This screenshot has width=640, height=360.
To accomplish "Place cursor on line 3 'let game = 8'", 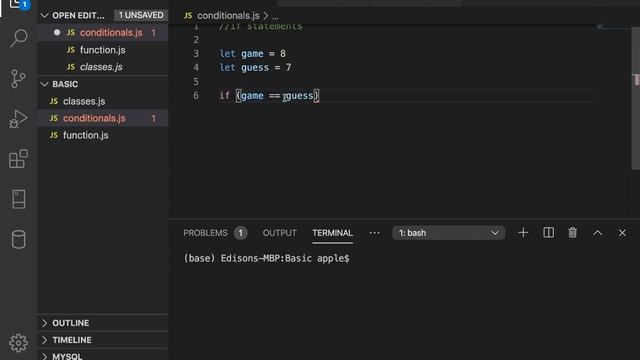I will (253, 53).
